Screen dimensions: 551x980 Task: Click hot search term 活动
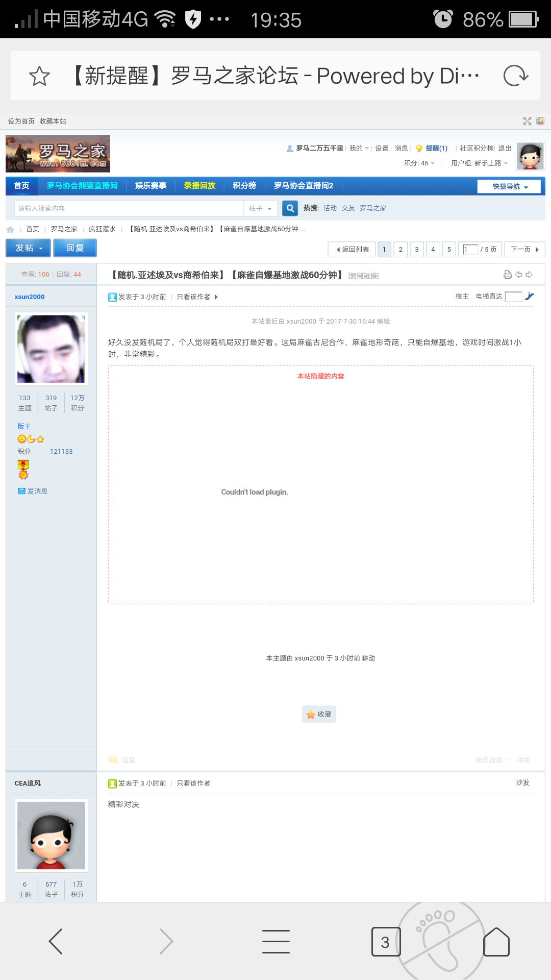click(x=330, y=208)
